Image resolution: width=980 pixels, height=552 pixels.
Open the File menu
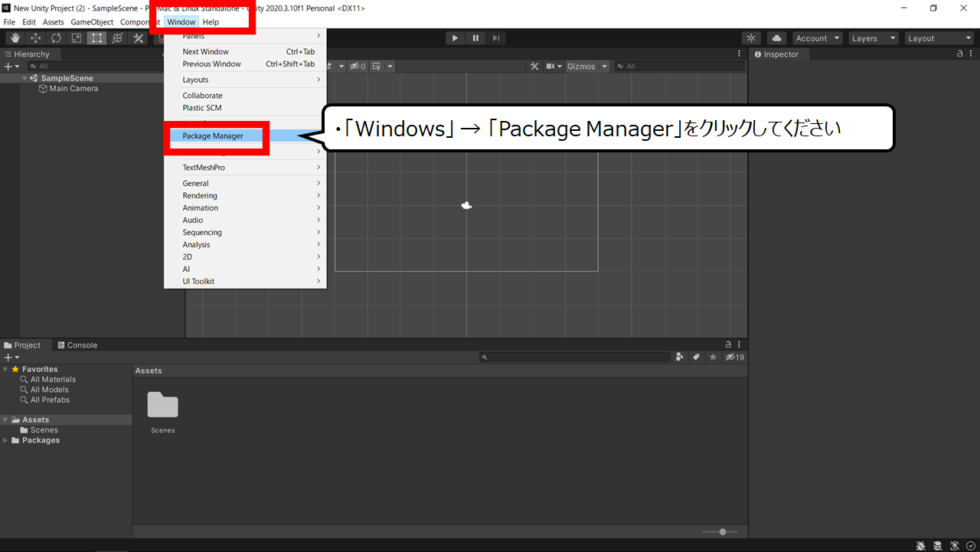coord(9,22)
